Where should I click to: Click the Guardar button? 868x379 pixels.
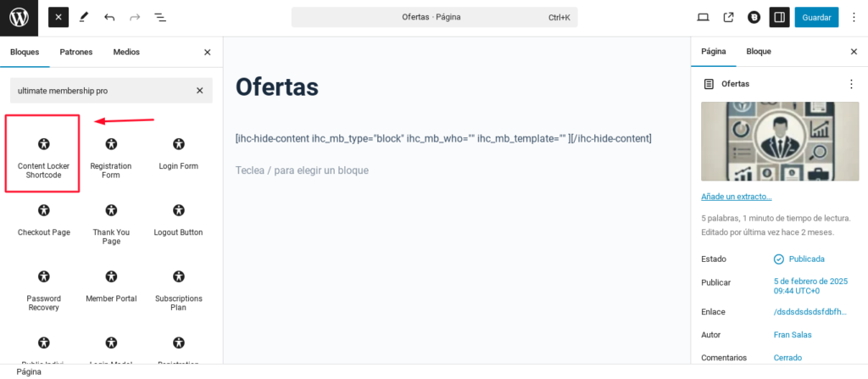tap(816, 18)
